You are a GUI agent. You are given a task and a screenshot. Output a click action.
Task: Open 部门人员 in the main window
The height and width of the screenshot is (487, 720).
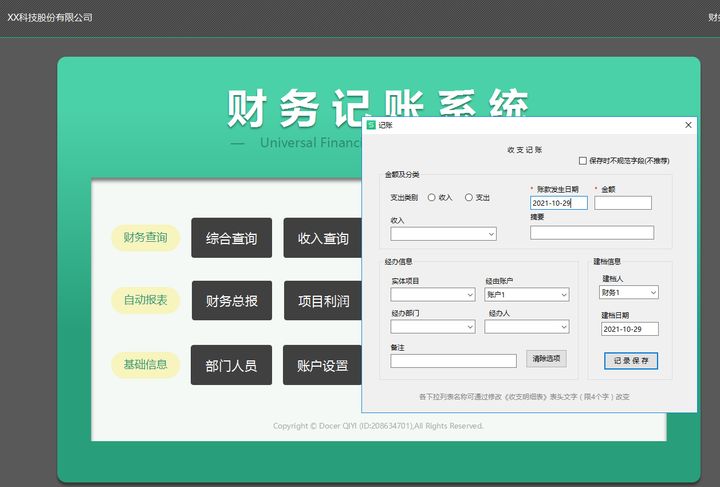[x=231, y=365]
